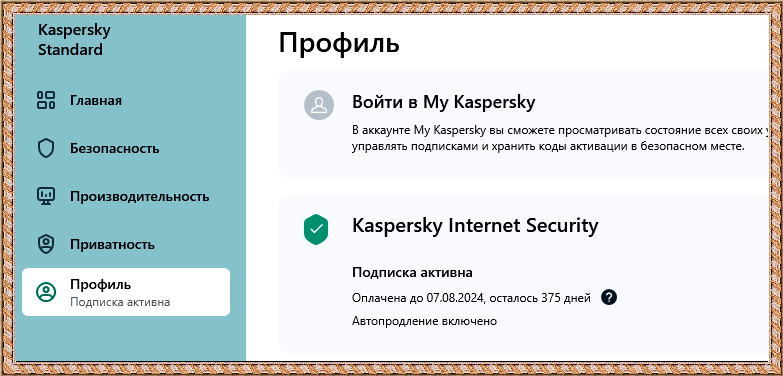Viewport: 783px width, 376px height.
Task: Select the Профиль Подписка активна item
Action: (x=126, y=292)
